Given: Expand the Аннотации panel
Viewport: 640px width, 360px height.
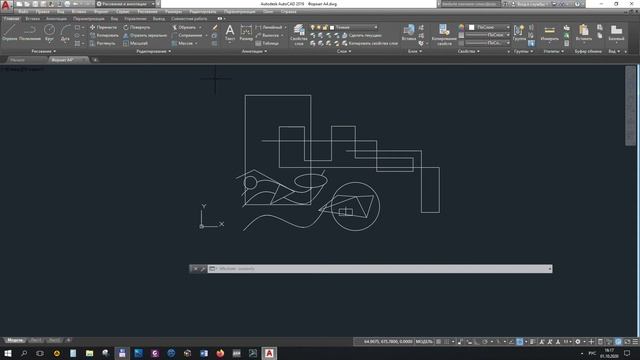Looking at the screenshot, I should 254,51.
